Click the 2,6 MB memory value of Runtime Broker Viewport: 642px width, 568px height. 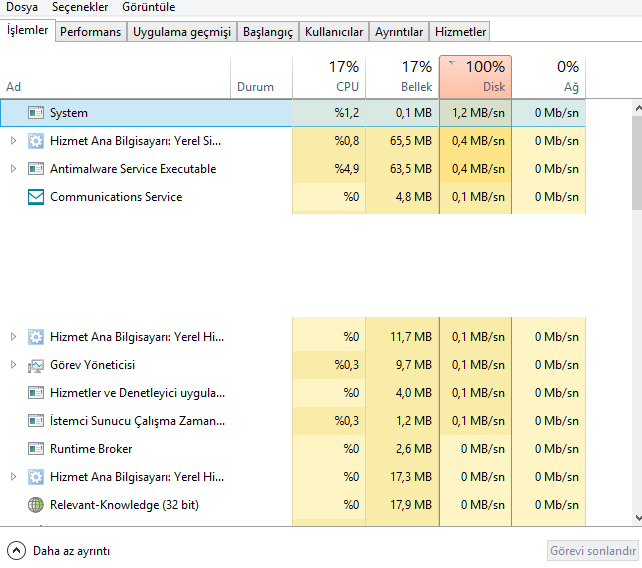tap(414, 449)
